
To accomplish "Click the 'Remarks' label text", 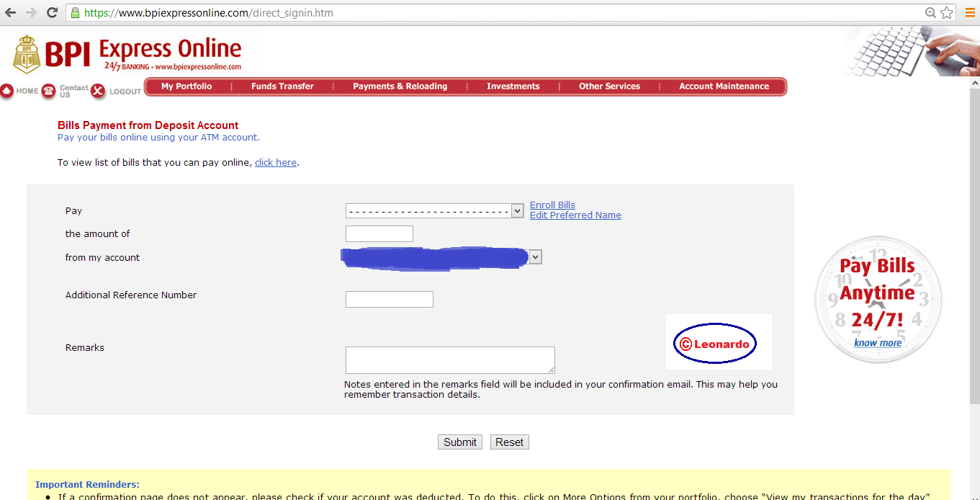I will tap(85, 347).
